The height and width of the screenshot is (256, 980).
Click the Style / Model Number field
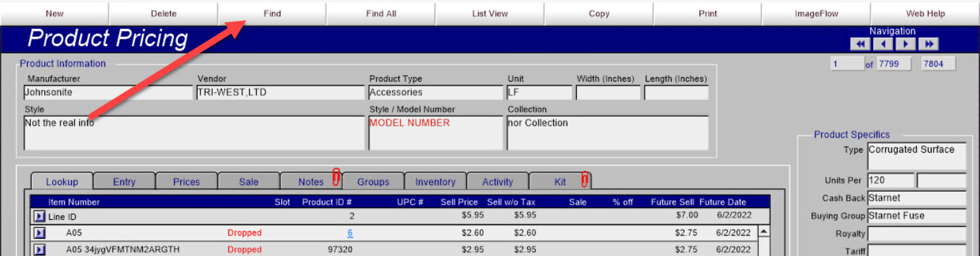click(x=435, y=133)
